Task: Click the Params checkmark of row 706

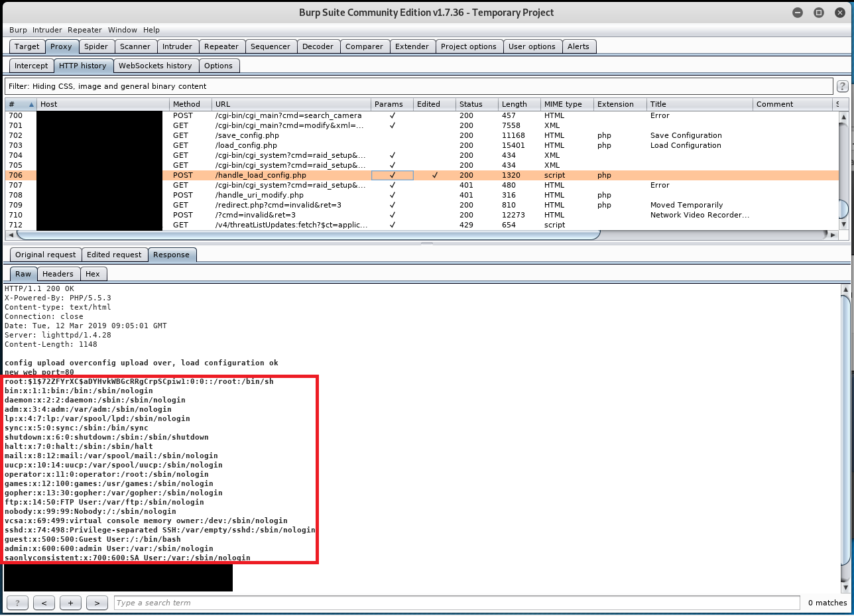Action: point(393,175)
